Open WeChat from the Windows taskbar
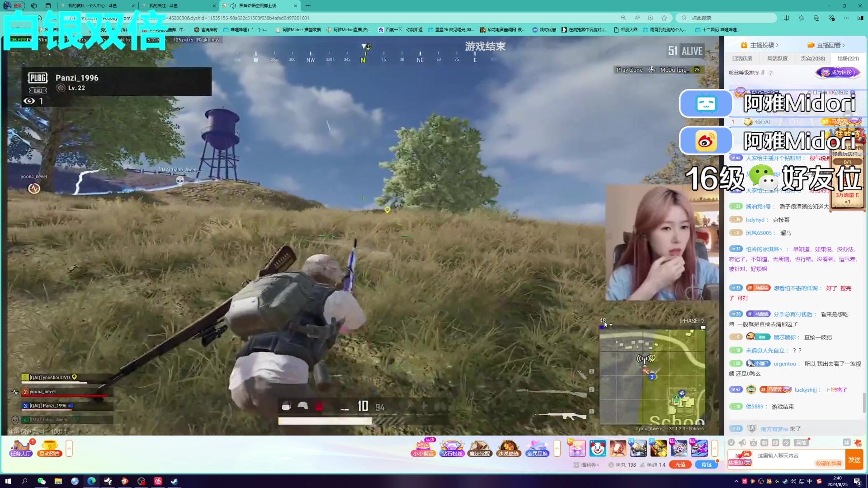The width and height of the screenshot is (868, 488). (x=41, y=481)
